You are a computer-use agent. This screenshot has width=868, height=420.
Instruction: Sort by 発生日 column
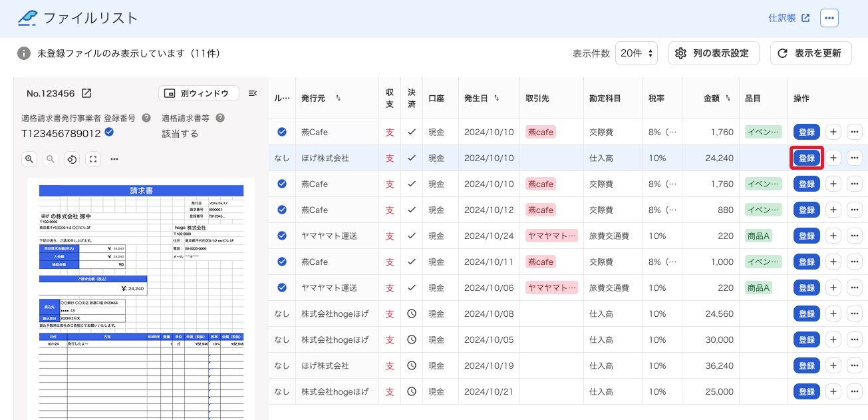click(x=496, y=99)
